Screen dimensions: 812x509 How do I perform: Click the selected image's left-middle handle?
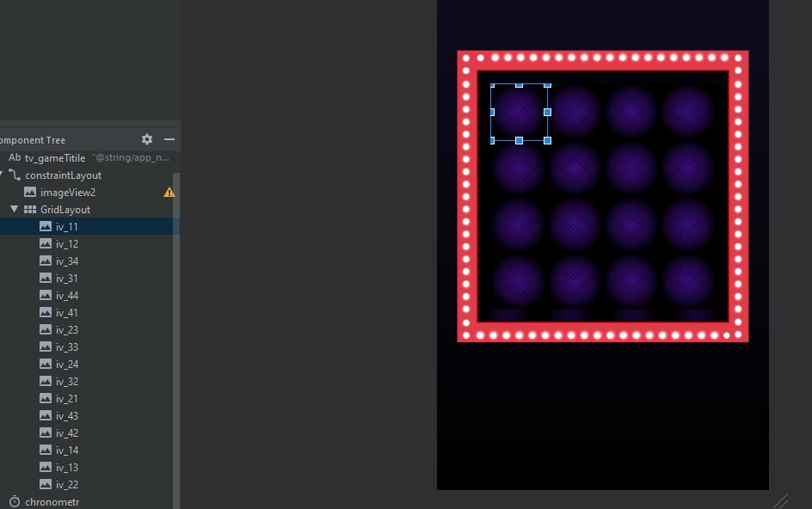(x=493, y=112)
